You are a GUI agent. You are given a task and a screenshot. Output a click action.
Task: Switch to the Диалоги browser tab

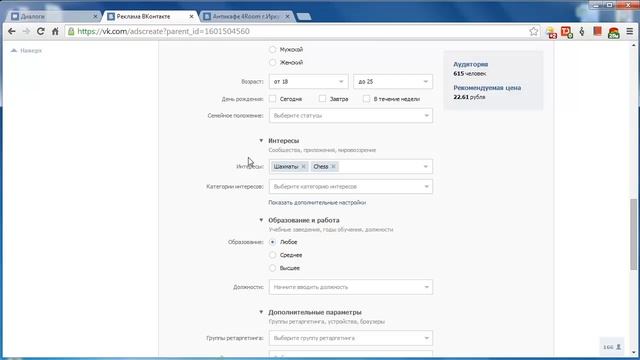[x=53, y=16]
